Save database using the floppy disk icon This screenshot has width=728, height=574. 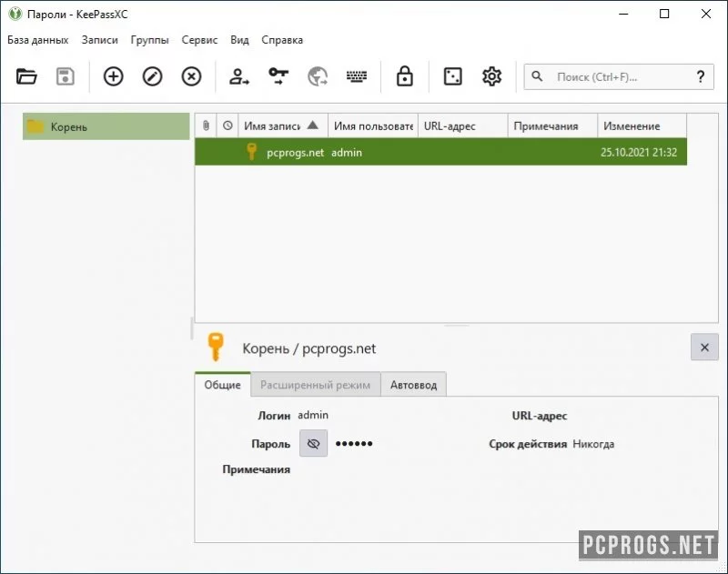pyautogui.click(x=65, y=76)
